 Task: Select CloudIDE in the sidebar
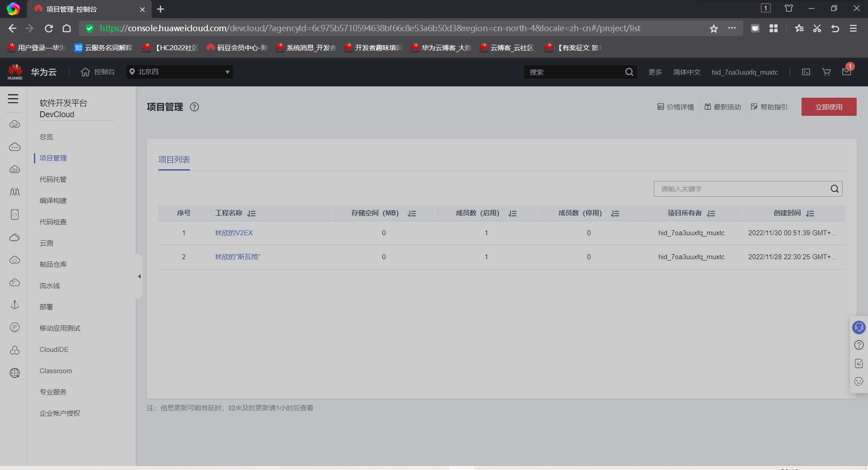point(54,349)
